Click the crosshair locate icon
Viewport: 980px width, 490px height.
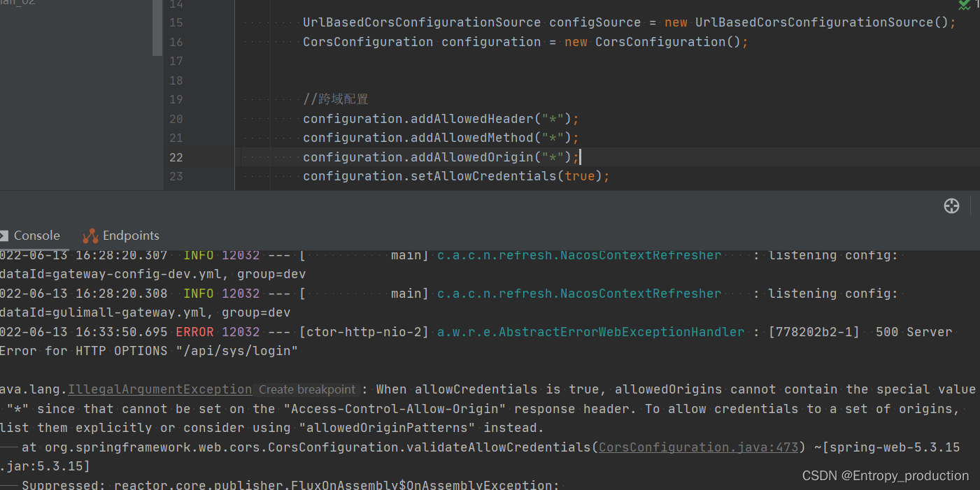pos(951,206)
